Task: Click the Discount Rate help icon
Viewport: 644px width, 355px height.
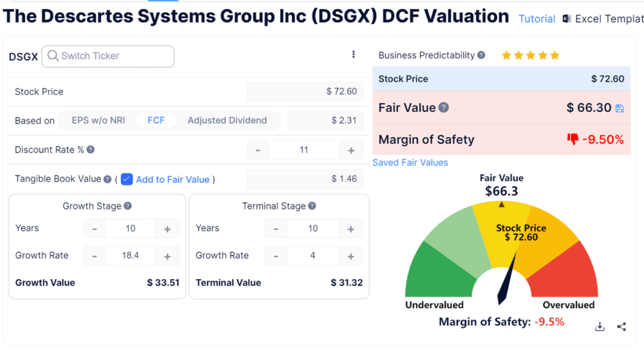Action: click(x=91, y=150)
